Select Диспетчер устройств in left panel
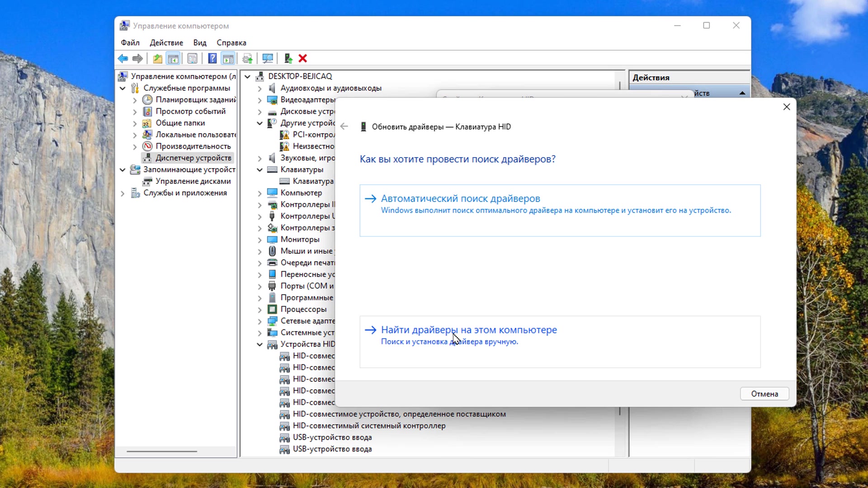This screenshot has height=488, width=868. (x=193, y=157)
